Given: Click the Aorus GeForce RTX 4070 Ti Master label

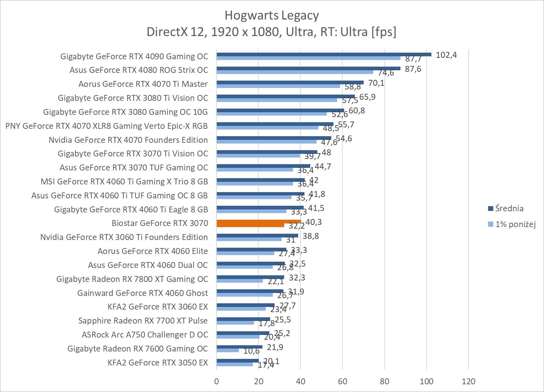Looking at the screenshot, I should 143,84.
